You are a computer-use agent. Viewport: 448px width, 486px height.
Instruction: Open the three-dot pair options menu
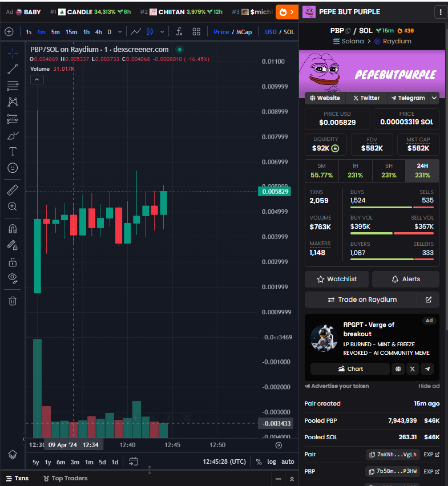[441, 12]
